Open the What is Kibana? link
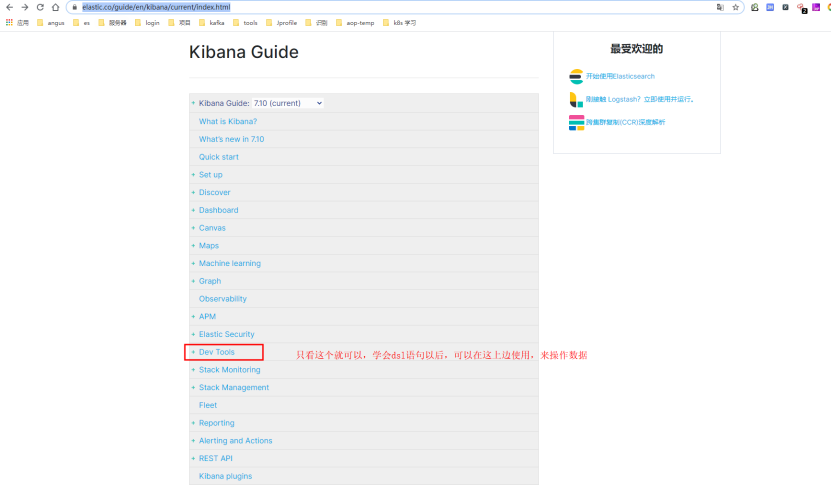 pos(228,121)
